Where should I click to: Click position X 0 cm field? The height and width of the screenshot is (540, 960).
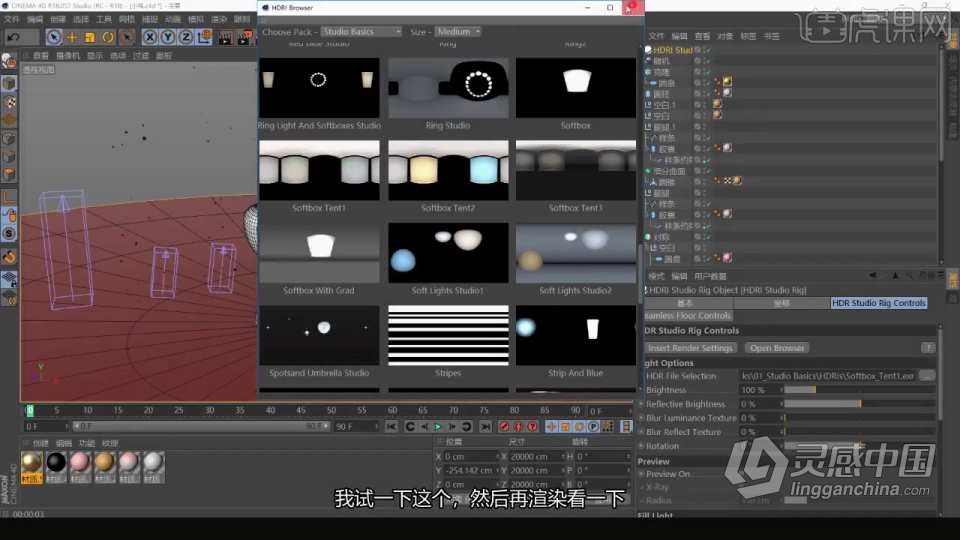click(468, 457)
